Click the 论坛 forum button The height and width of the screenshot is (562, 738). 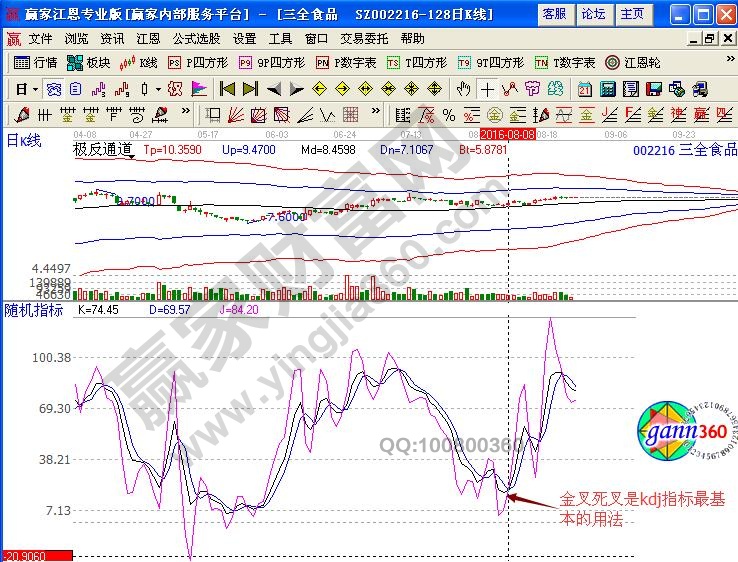593,14
